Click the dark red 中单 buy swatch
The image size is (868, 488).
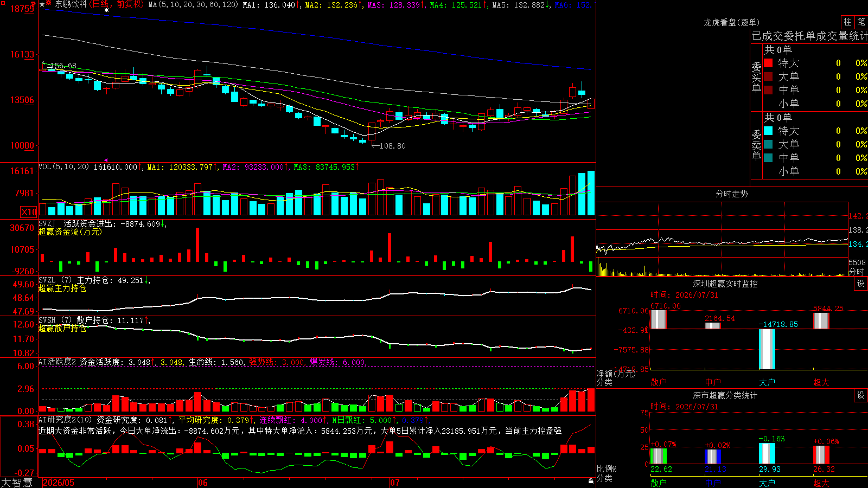[x=768, y=90]
